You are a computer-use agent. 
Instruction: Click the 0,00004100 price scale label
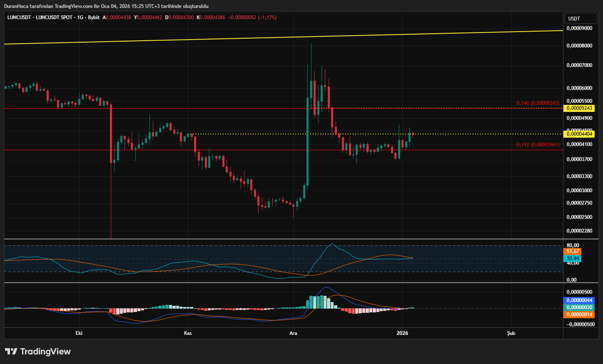pyautogui.click(x=580, y=144)
